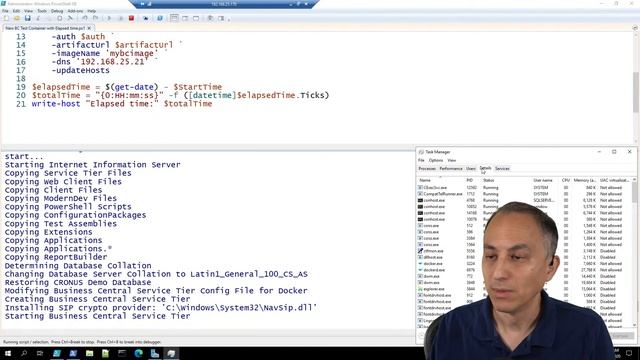Click the Clear Console Pane icon
The width and height of the screenshot is (640, 360).
click(70, 18)
